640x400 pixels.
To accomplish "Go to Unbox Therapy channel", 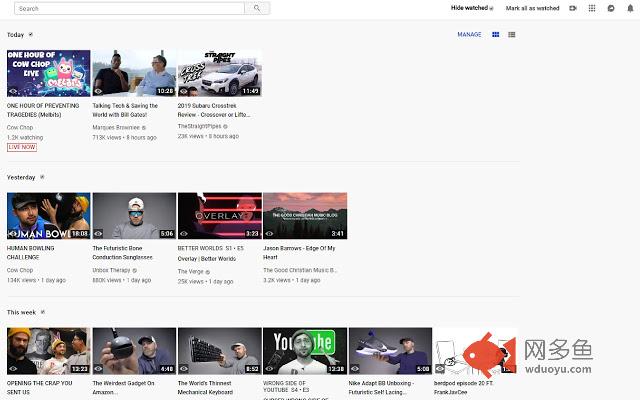I will [111, 270].
